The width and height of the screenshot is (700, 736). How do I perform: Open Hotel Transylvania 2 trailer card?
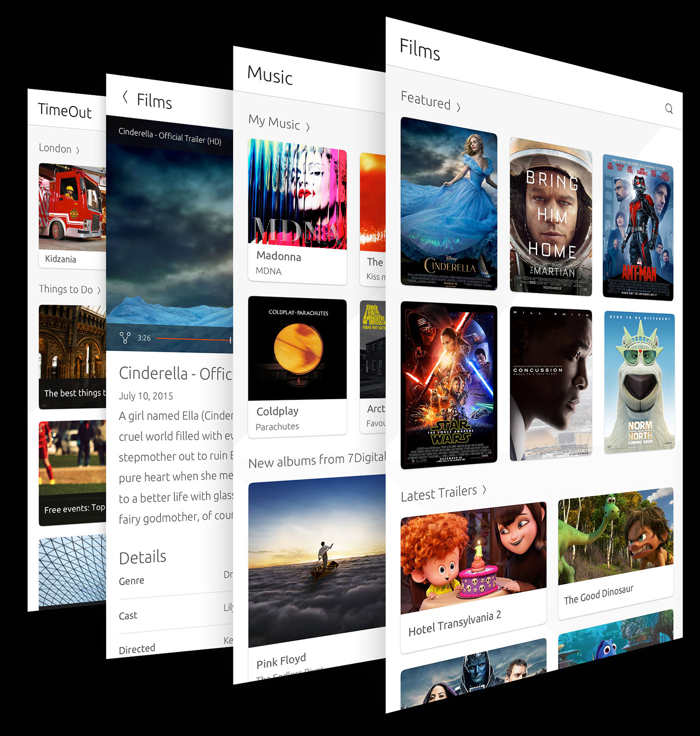point(473,577)
